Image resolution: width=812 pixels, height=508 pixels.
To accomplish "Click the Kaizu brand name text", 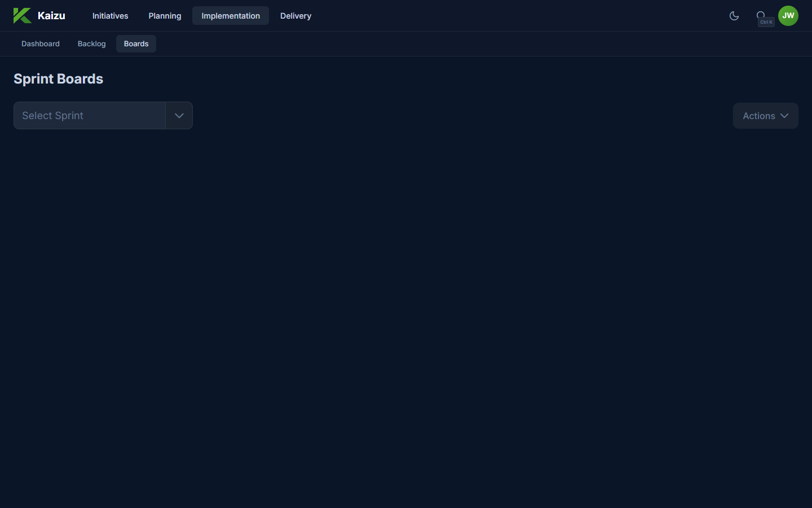I will (51, 16).
